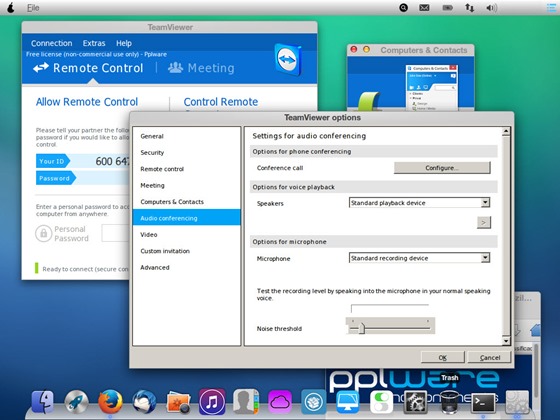Viewport: 560px width, 420px height.
Task: Open the green toggle switches dock icon
Action: tap(381, 402)
